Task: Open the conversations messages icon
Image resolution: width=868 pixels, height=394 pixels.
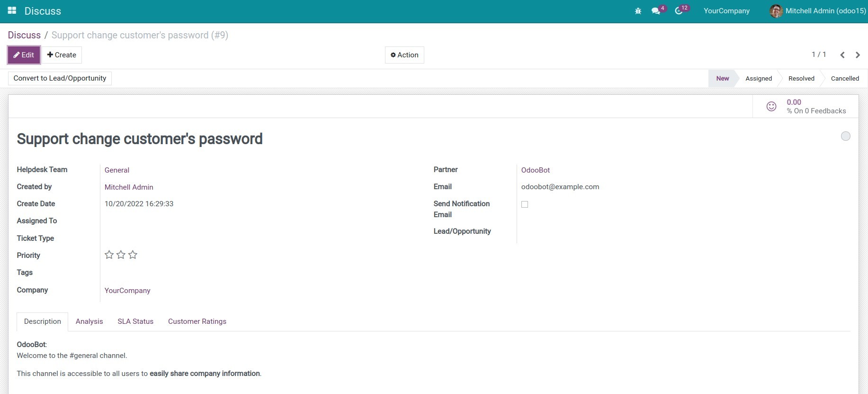Action: 656,11
